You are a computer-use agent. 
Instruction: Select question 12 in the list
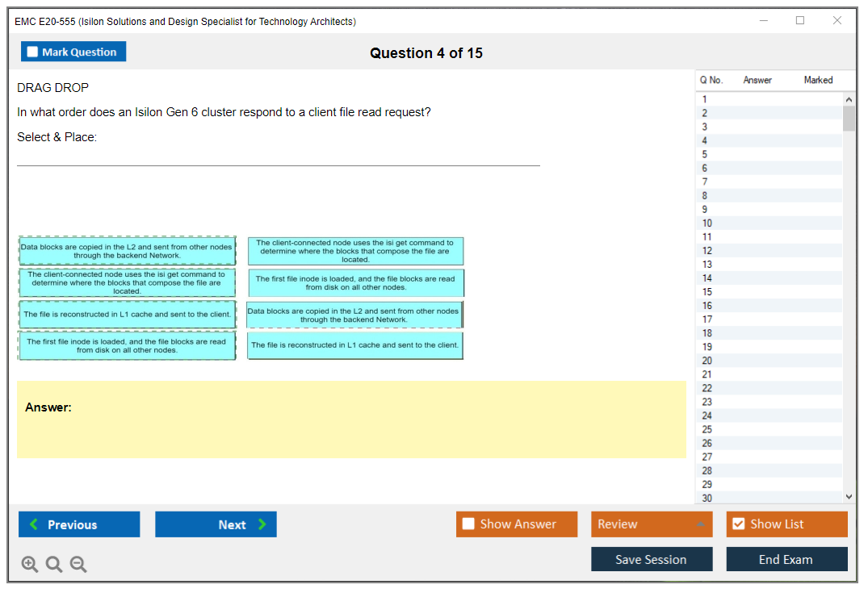pyautogui.click(x=707, y=251)
